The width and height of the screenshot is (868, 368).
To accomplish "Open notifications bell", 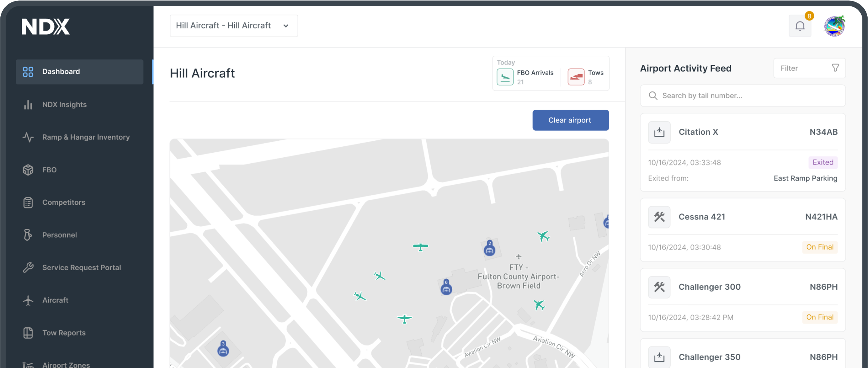I will (800, 26).
